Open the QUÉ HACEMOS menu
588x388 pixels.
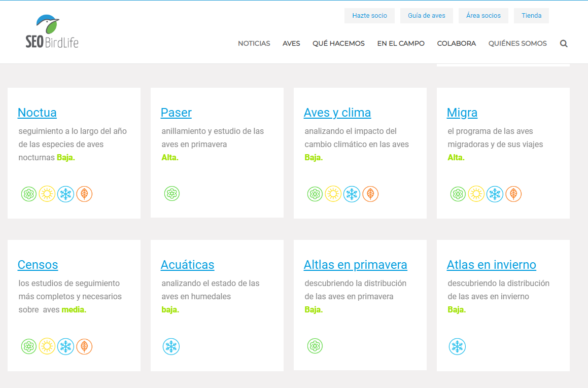coord(338,44)
